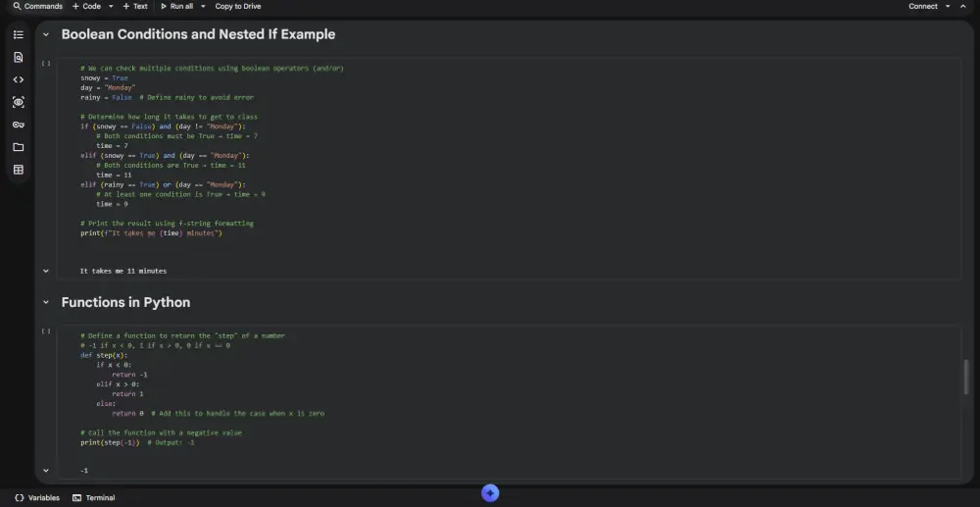Screen dimensions: 980x507
Task: Open the Run all options dropdown arrow
Action: click(203, 6)
